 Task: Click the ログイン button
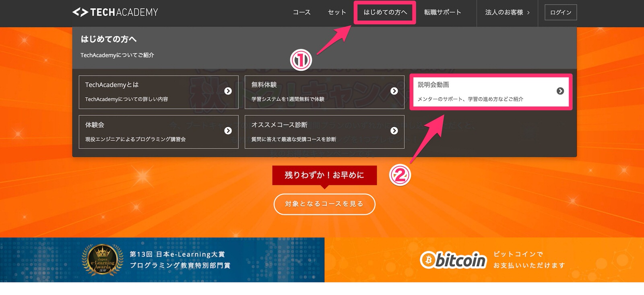(x=561, y=12)
